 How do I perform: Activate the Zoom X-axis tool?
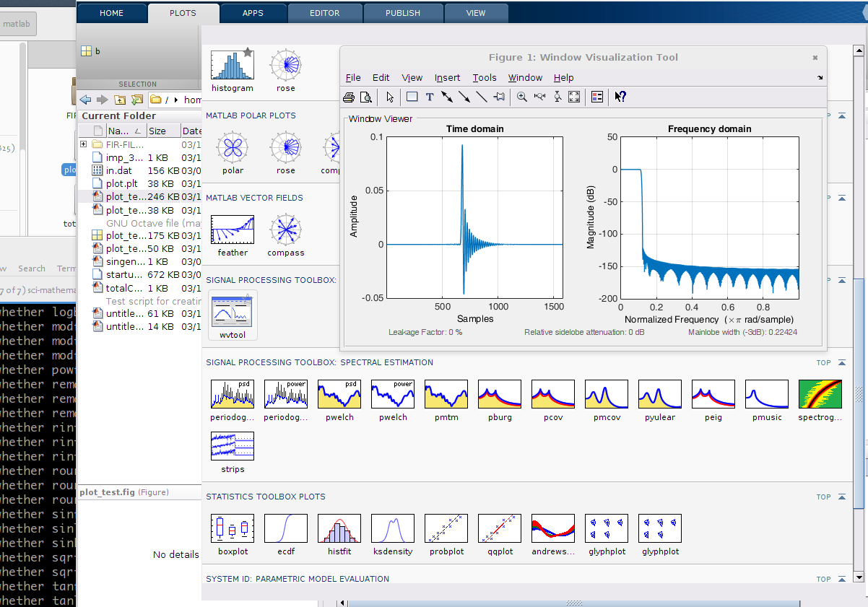(539, 97)
